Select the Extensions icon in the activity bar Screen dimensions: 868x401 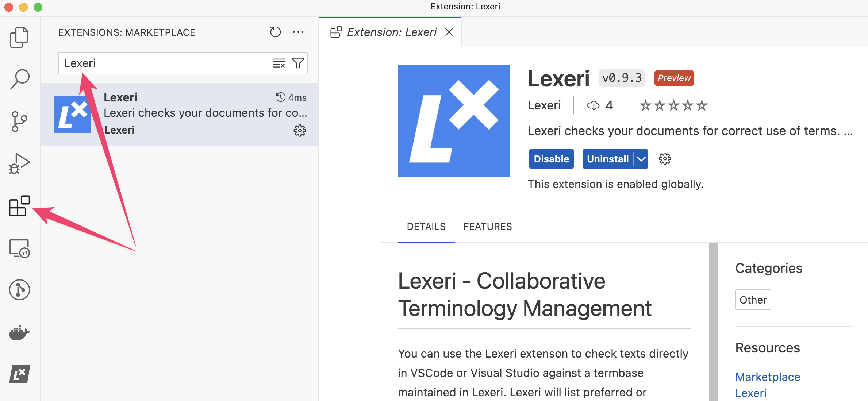coord(19,206)
